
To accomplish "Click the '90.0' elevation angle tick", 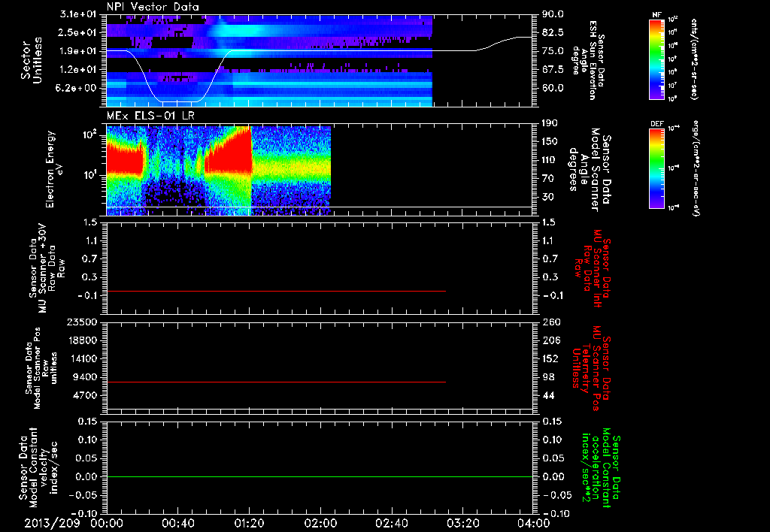I will 553,14.
